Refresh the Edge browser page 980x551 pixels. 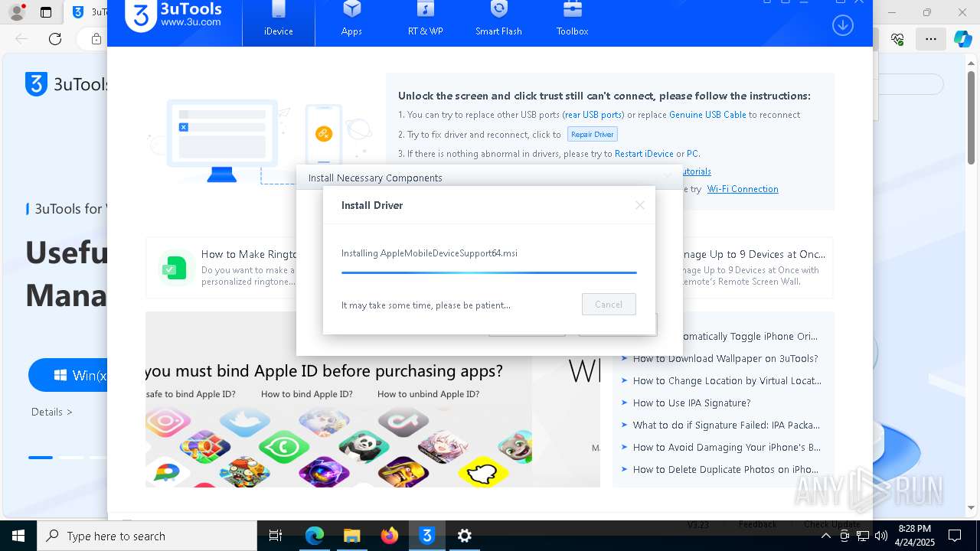pyautogui.click(x=55, y=39)
